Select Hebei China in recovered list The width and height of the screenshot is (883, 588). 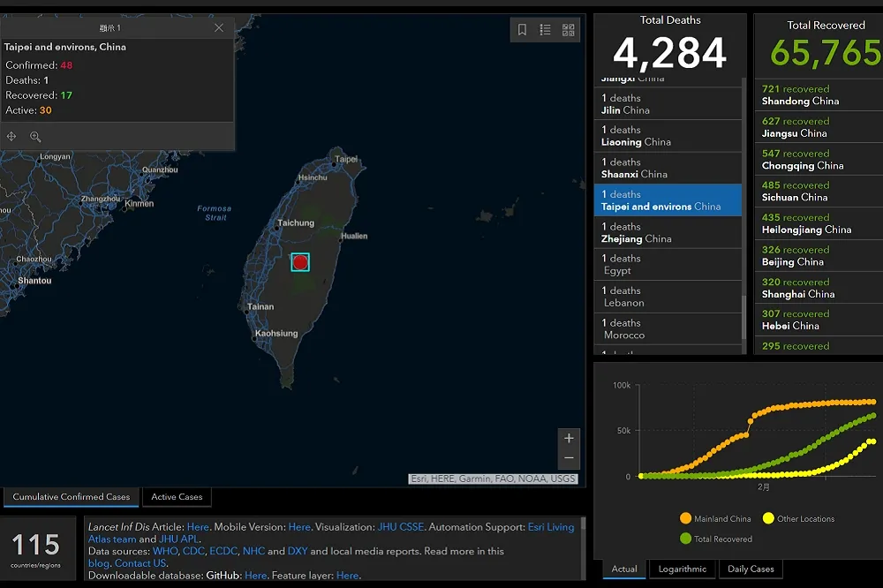pos(819,320)
